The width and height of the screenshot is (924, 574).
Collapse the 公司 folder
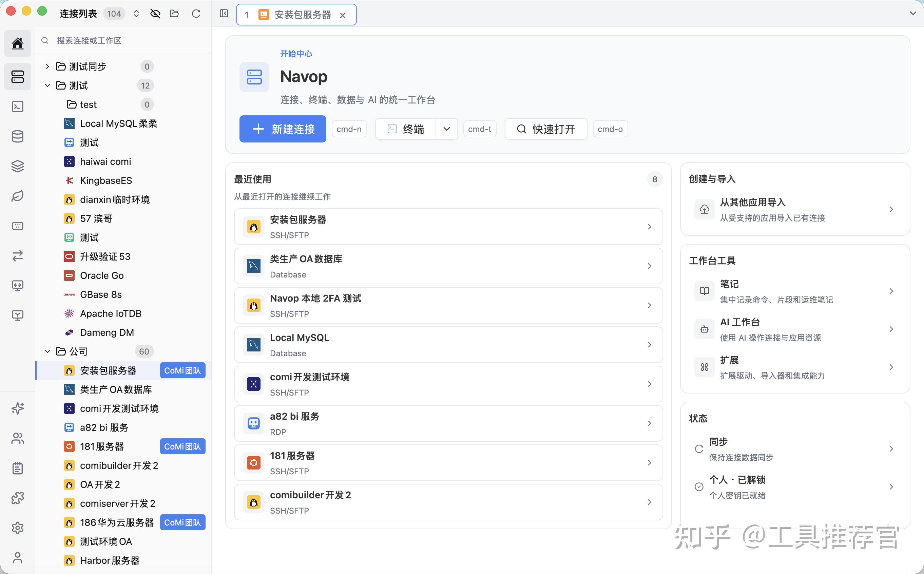[x=47, y=351]
